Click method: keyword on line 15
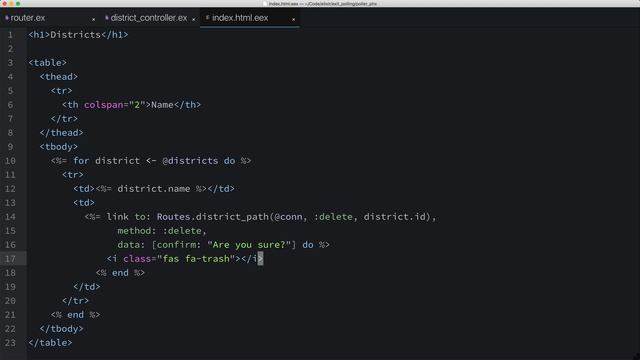The height and width of the screenshot is (360, 640). point(137,231)
